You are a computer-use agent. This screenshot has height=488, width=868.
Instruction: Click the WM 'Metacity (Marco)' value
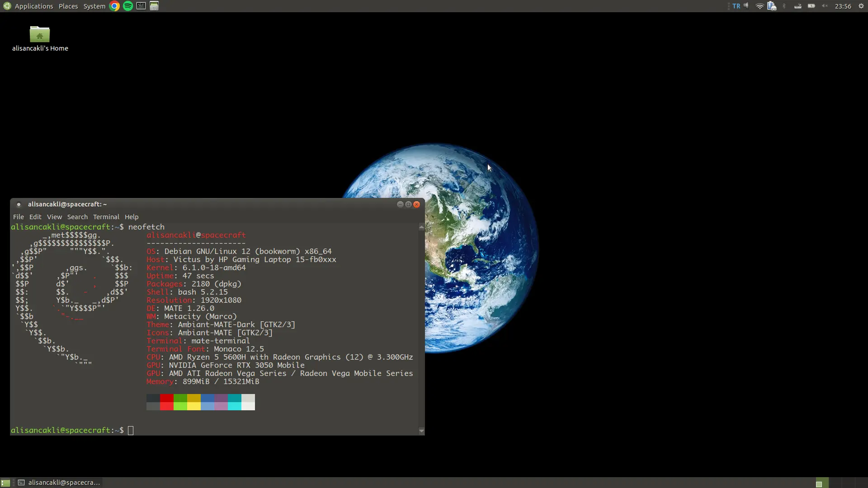200,316
